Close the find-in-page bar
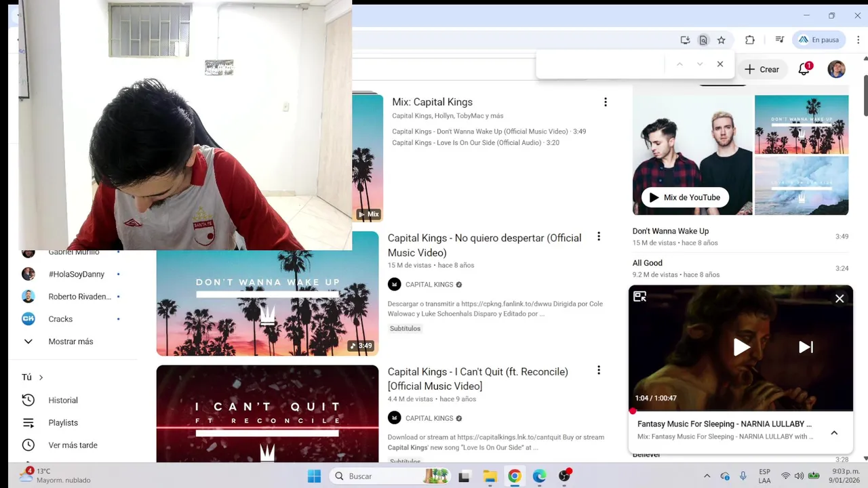Image resolution: width=868 pixels, height=488 pixels. (720, 64)
